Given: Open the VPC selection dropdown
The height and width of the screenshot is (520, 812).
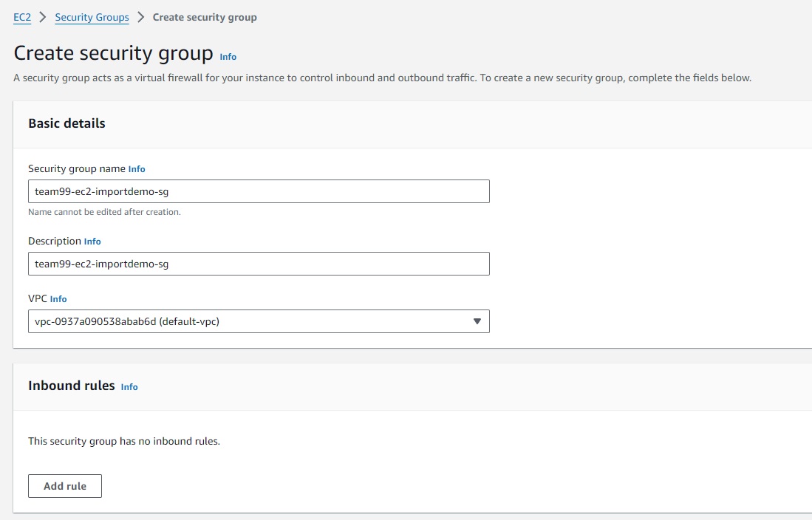Looking at the screenshot, I should point(251,321).
